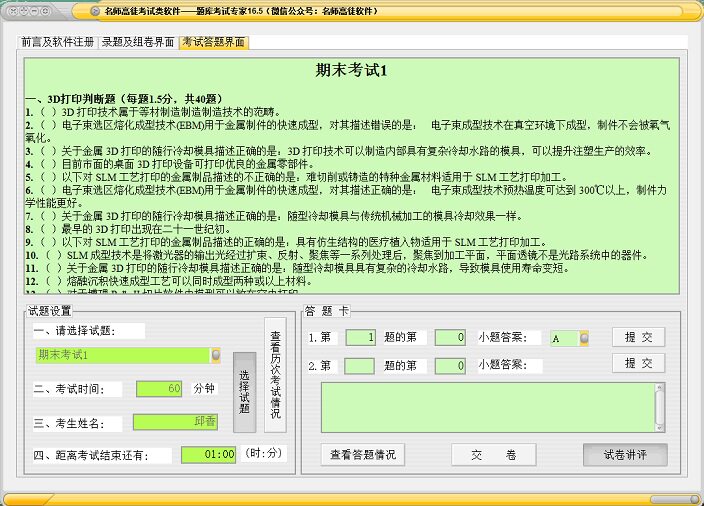Click the 考试时间 field showing 60
Image resolution: width=704 pixels, height=506 pixels.
coord(159,389)
